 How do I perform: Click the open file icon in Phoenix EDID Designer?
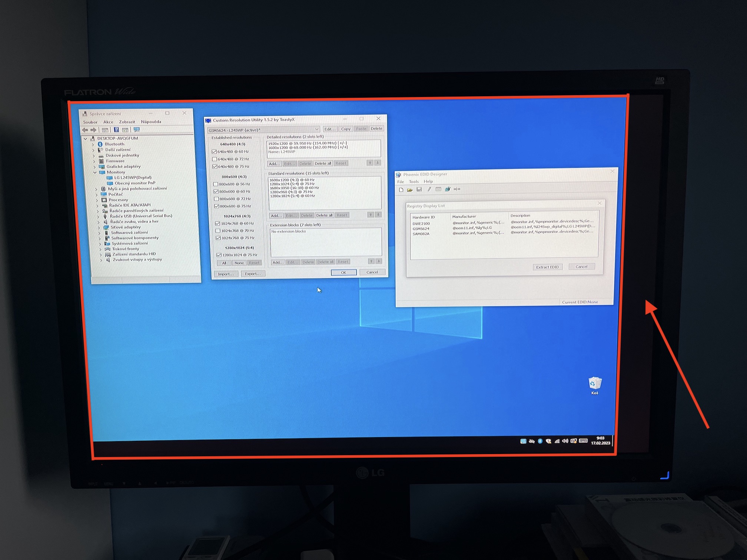coord(410,190)
